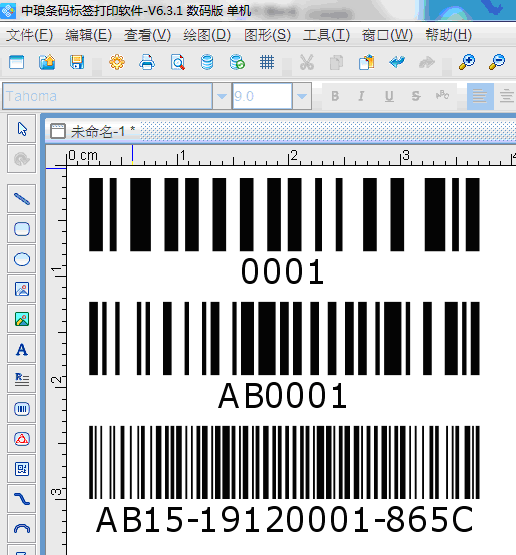
Task: Redo the action arrow
Action: click(426, 63)
